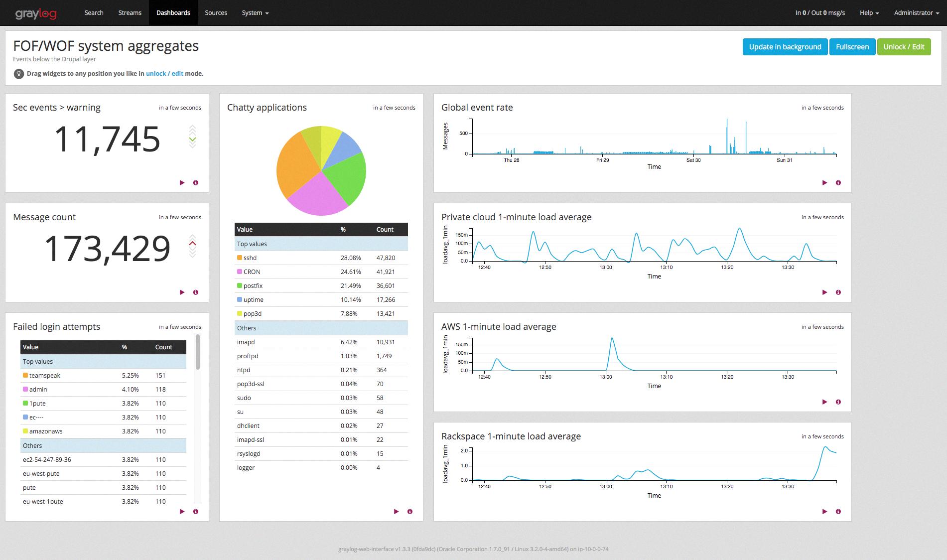Click Update in background button
This screenshot has height=560, width=947.
(x=785, y=47)
